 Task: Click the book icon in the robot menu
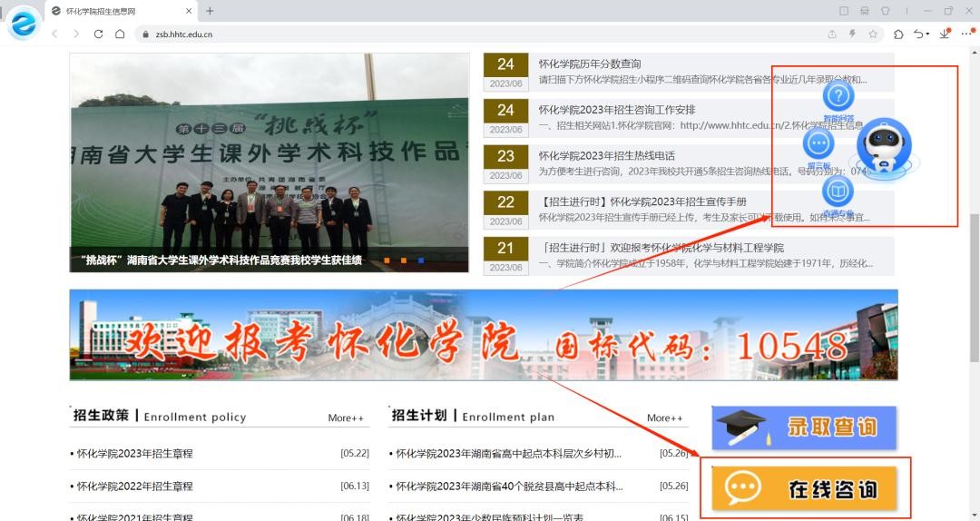pos(838,191)
